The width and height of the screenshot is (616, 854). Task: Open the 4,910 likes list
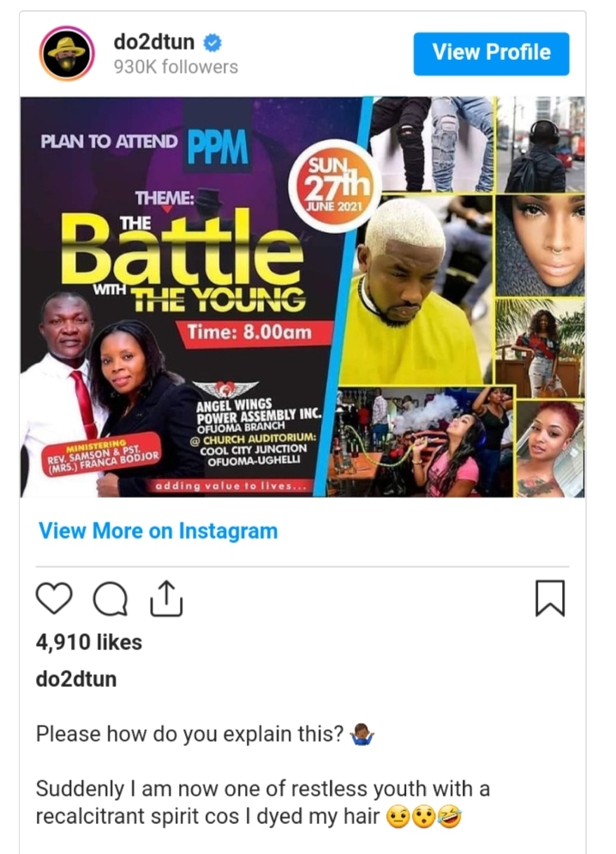tap(89, 642)
